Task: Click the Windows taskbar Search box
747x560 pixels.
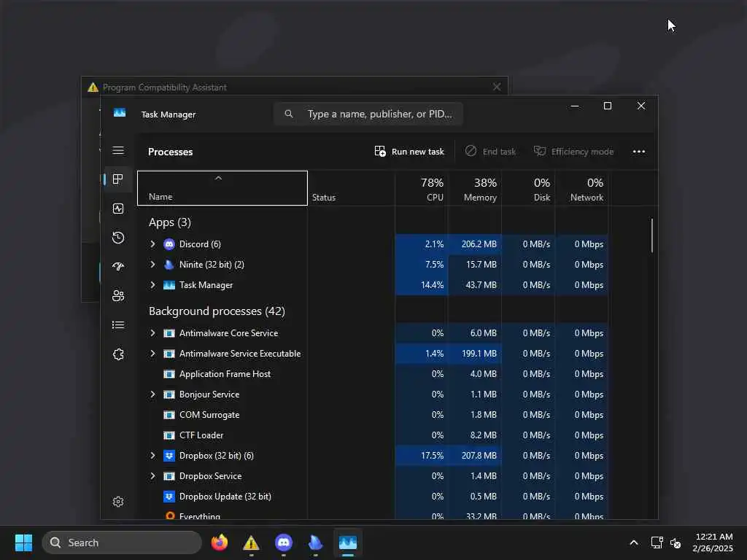Action: (x=122, y=542)
